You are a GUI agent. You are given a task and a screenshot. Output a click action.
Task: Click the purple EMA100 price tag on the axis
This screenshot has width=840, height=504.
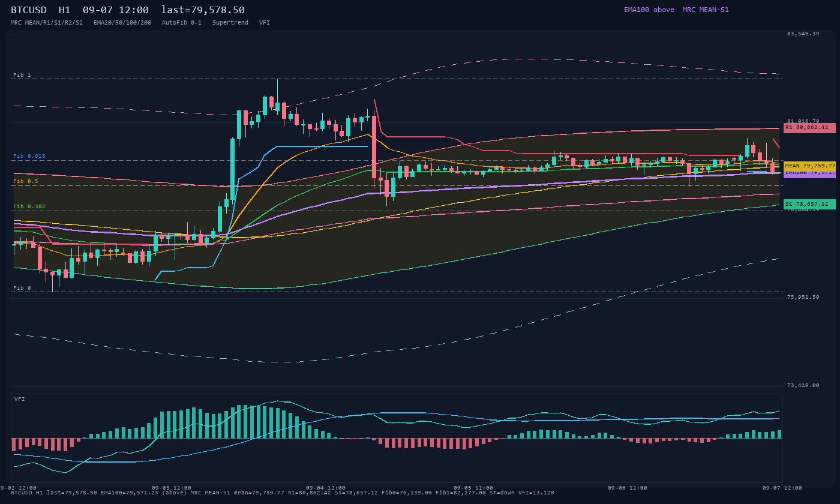click(809, 174)
